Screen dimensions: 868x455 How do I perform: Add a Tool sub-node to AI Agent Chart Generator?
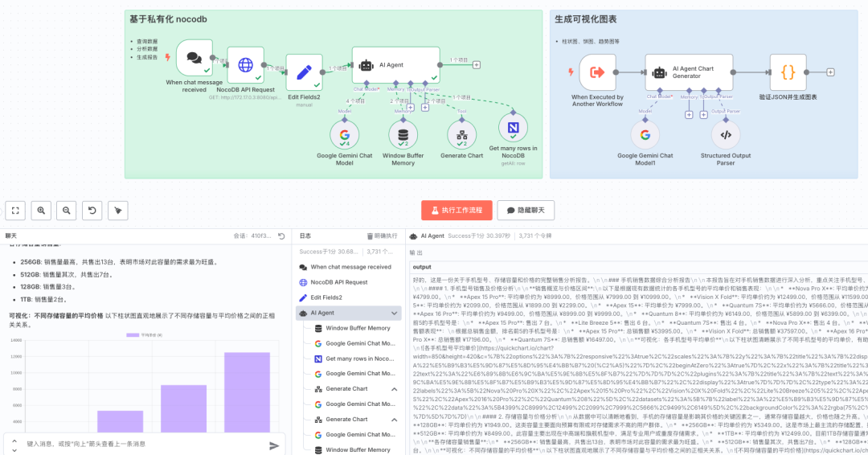pos(703,115)
